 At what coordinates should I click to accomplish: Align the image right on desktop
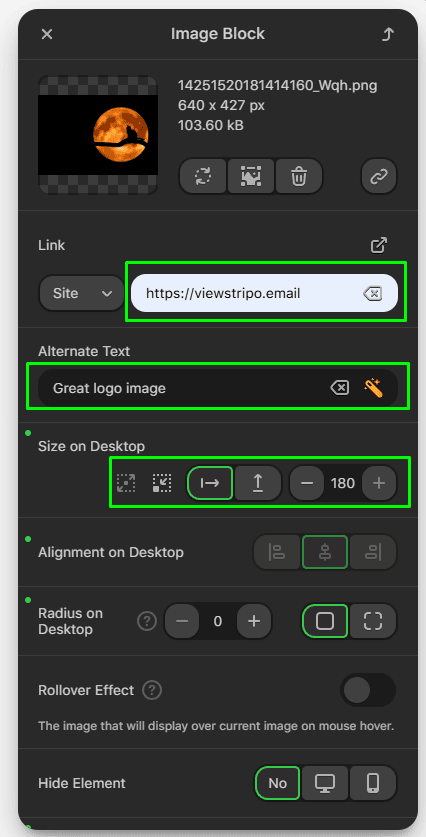coord(373,552)
